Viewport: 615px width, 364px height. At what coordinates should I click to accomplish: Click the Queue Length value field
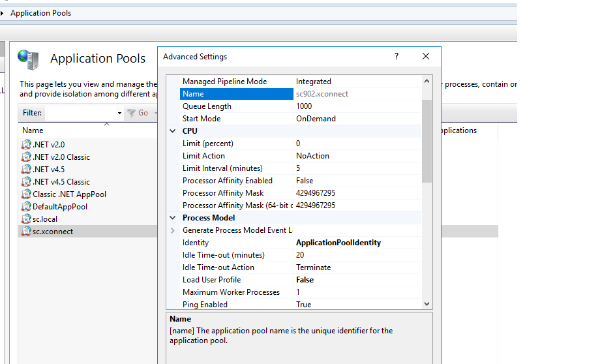tap(304, 106)
